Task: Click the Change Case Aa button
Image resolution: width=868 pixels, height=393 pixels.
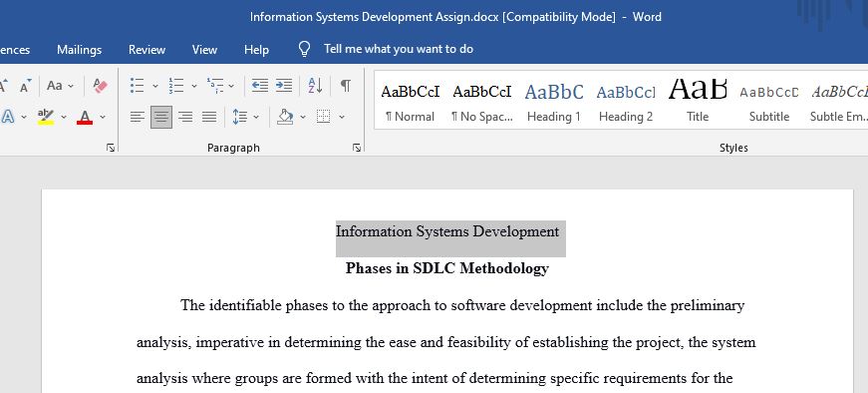Action: click(x=55, y=86)
